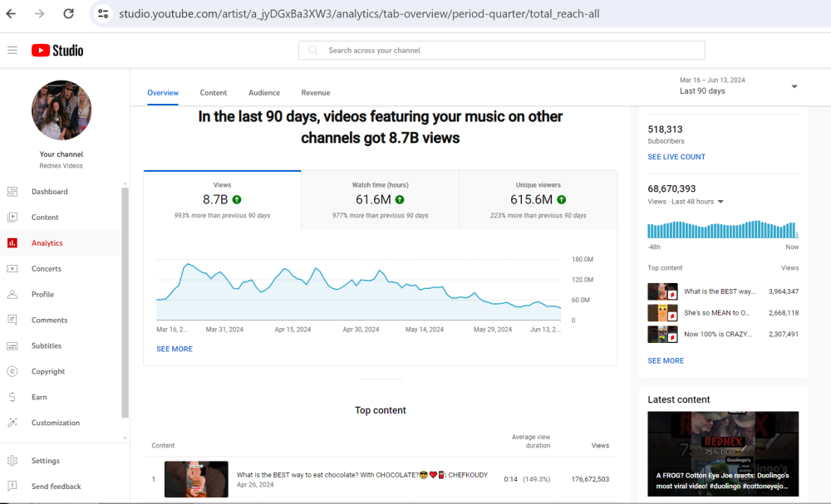Click the sidebar vertical scrollbar
The height and width of the screenshot is (504, 831).
pyautogui.click(x=125, y=301)
